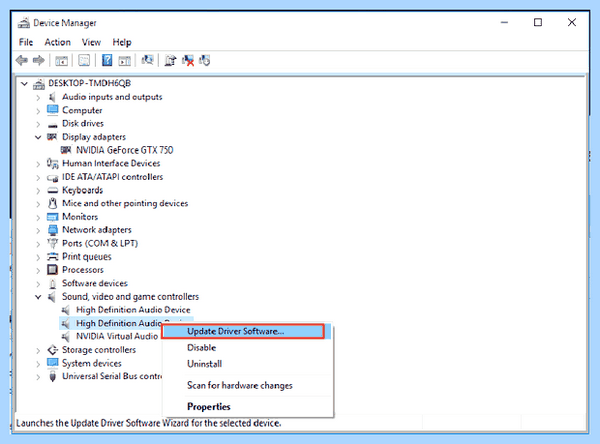
Task: Expand the Keyboards node arrow
Action: [x=38, y=191]
